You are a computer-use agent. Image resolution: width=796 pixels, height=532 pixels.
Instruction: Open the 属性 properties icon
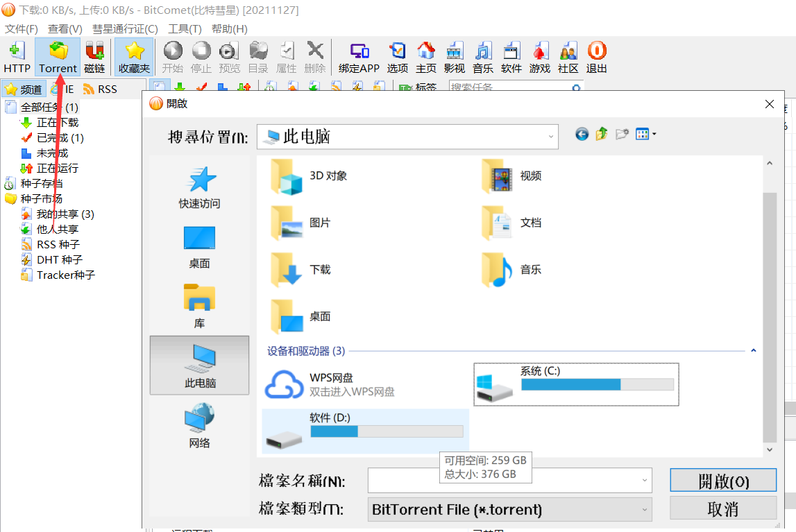pos(287,57)
